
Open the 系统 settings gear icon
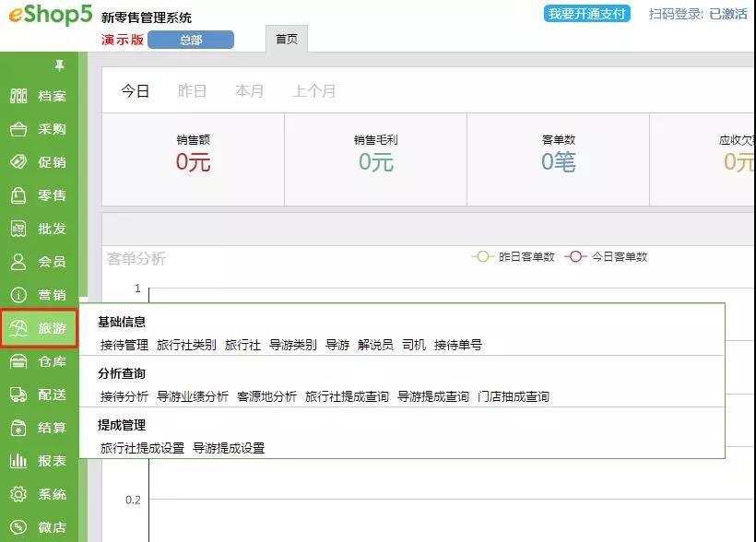pos(18,494)
